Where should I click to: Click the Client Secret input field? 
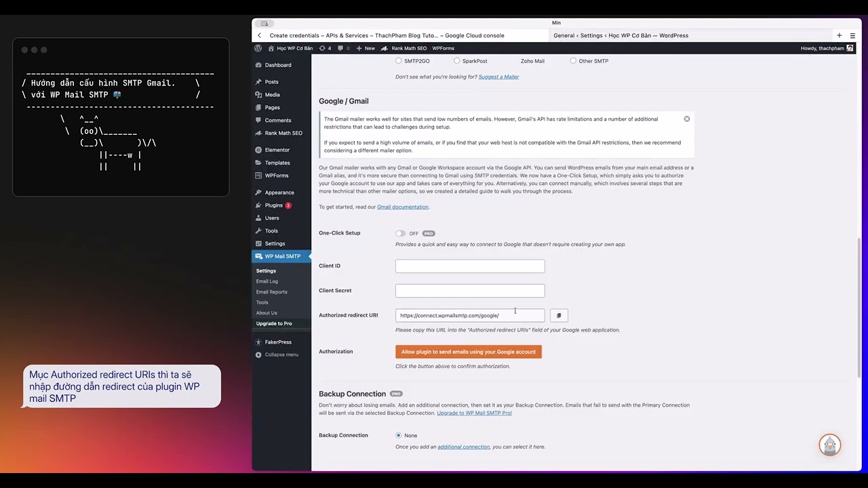click(470, 291)
